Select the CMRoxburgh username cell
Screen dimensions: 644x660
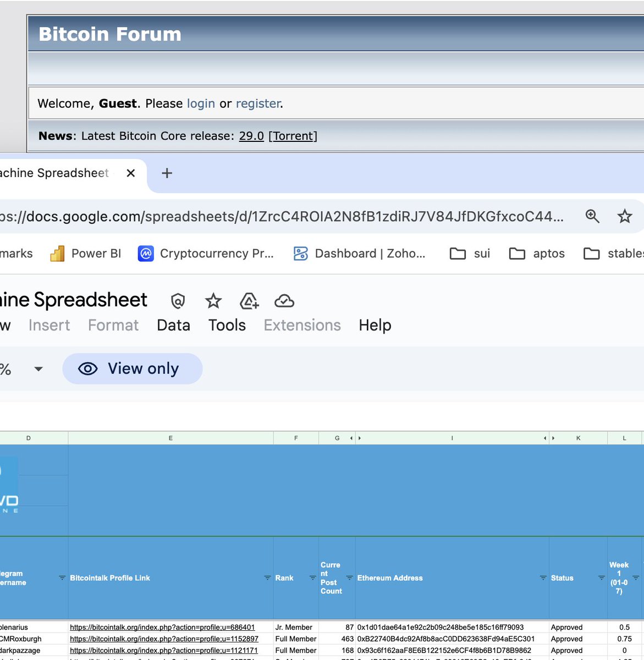click(x=34, y=639)
